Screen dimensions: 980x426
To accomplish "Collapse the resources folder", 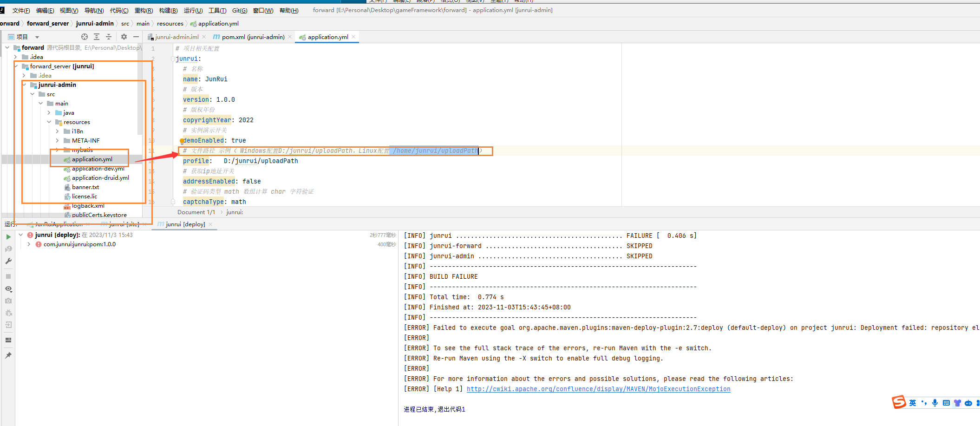I will coord(49,122).
